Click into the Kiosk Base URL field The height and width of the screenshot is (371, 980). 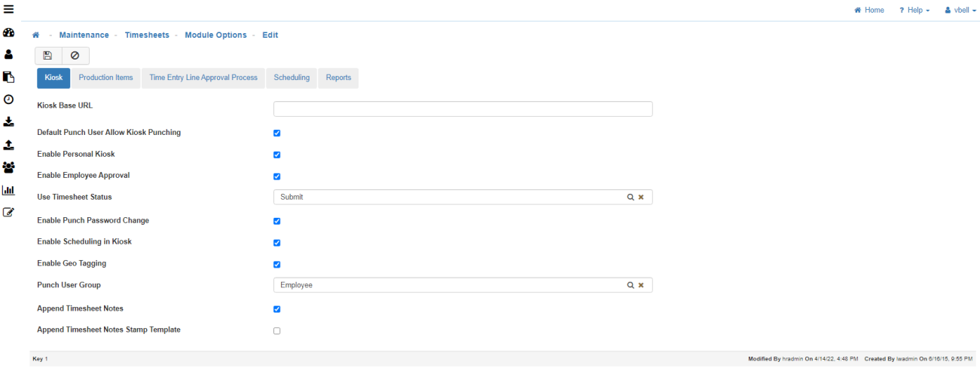[x=463, y=109]
